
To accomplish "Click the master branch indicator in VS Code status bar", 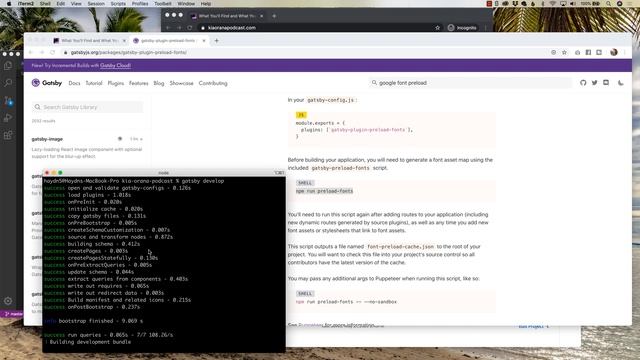I will tap(13, 314).
